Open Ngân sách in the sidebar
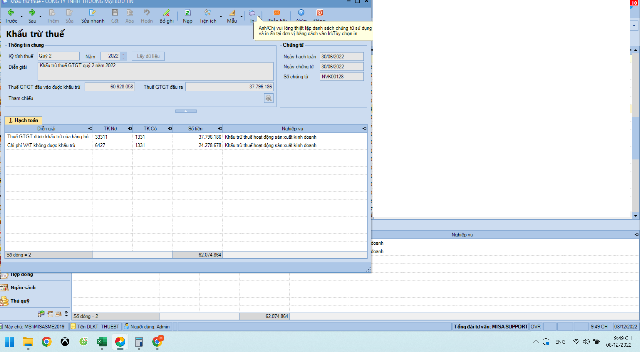 pyautogui.click(x=23, y=288)
